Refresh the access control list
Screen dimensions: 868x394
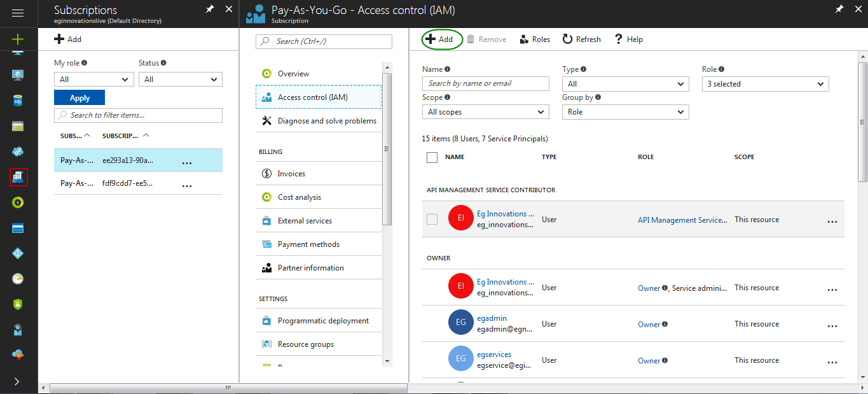click(582, 39)
